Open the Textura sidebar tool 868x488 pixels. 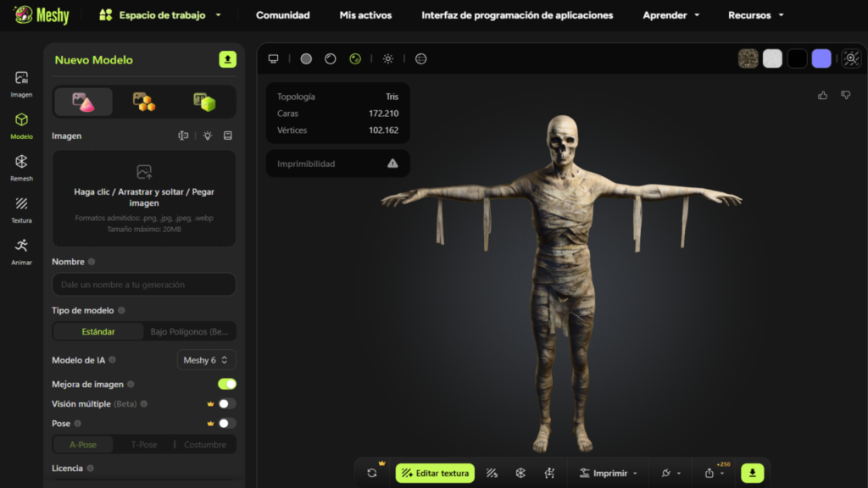[21, 210]
